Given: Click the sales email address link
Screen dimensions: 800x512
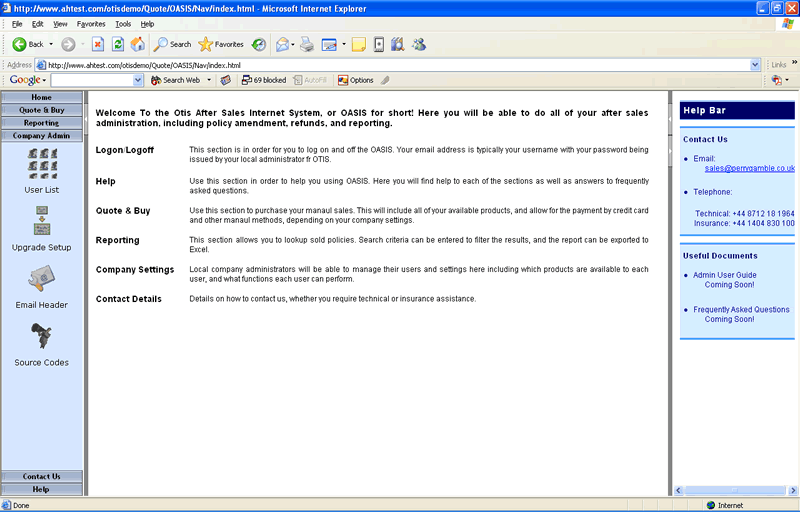Looking at the screenshot, I should [749, 168].
